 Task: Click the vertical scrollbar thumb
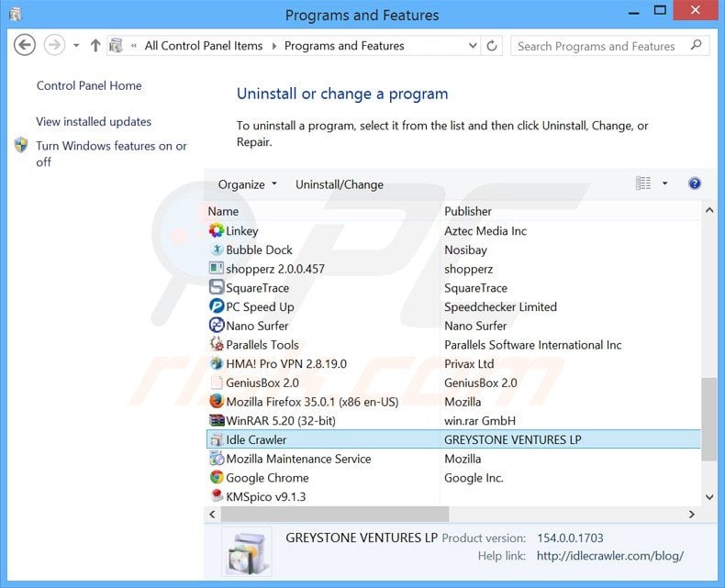tap(708, 419)
